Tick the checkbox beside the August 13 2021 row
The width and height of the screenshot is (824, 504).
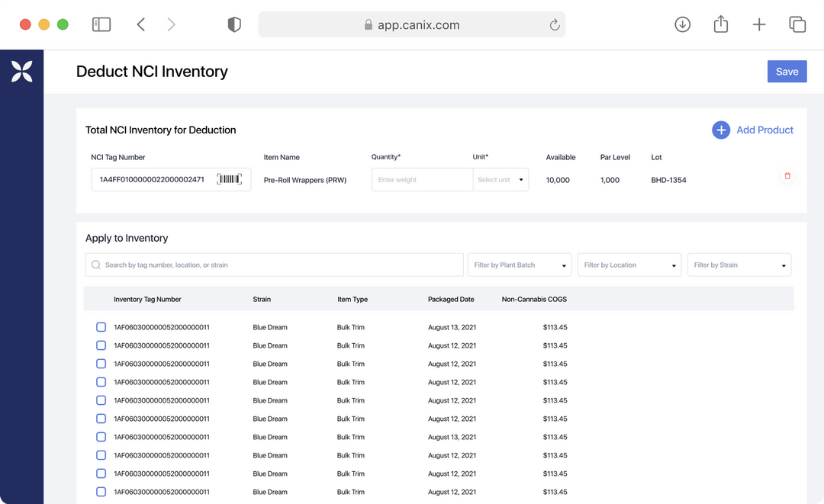coord(101,437)
